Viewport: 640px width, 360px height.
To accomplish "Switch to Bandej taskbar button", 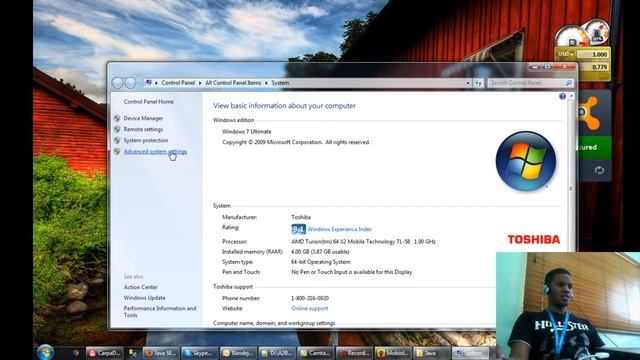I will point(238,353).
